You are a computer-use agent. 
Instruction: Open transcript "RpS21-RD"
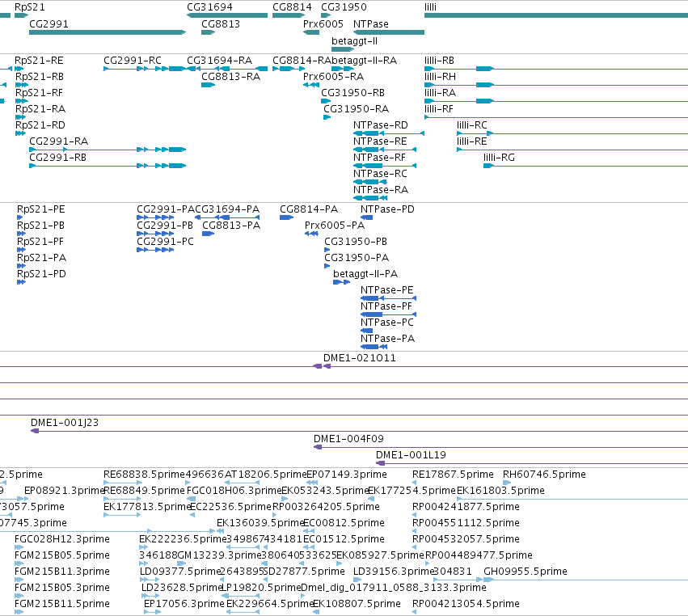click(40, 125)
